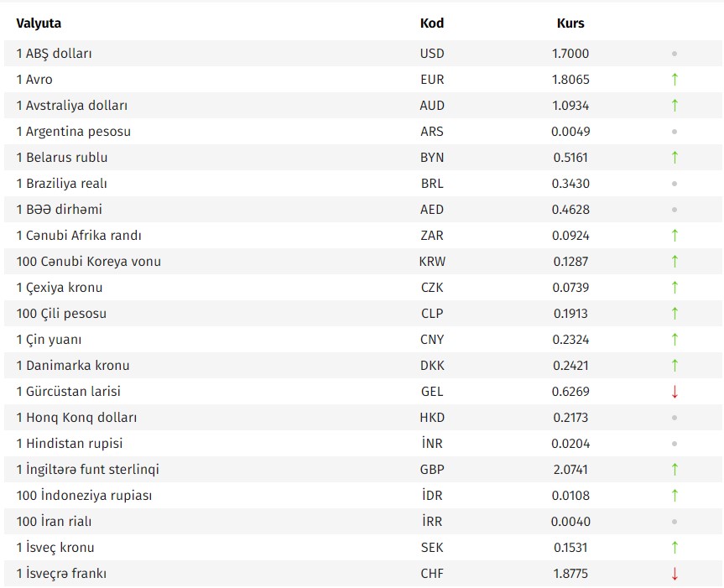Click the 1.8775 rate for CHF

[x=570, y=574]
